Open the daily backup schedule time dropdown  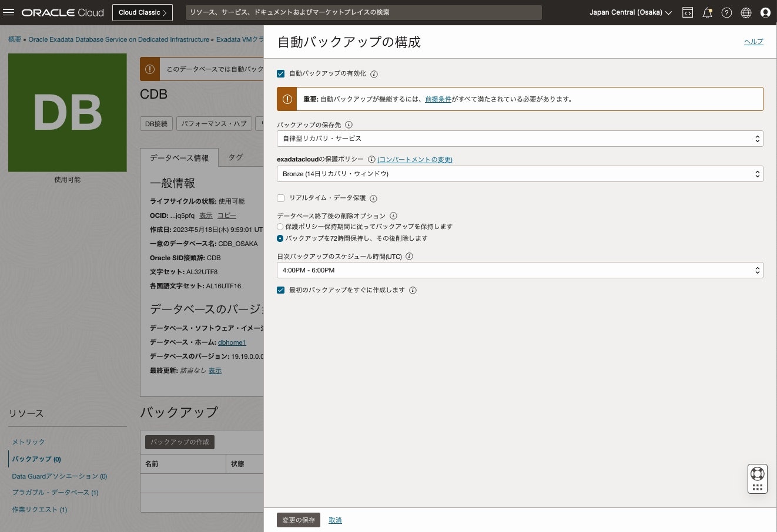coord(520,270)
